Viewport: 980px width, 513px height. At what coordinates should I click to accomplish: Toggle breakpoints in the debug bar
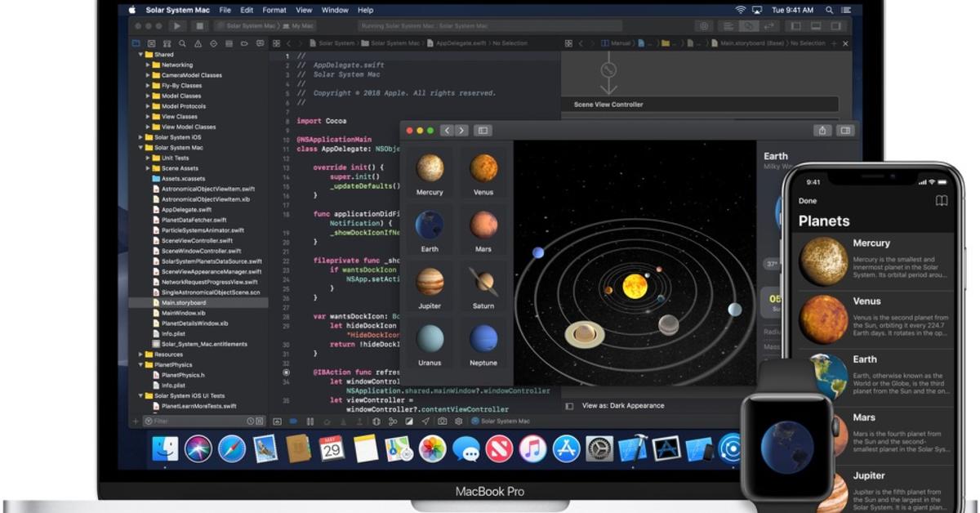(x=294, y=422)
